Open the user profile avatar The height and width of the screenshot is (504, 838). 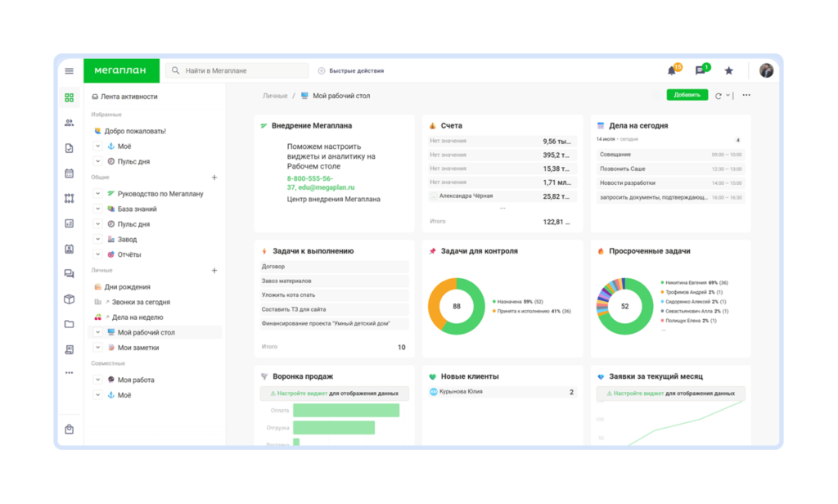766,71
